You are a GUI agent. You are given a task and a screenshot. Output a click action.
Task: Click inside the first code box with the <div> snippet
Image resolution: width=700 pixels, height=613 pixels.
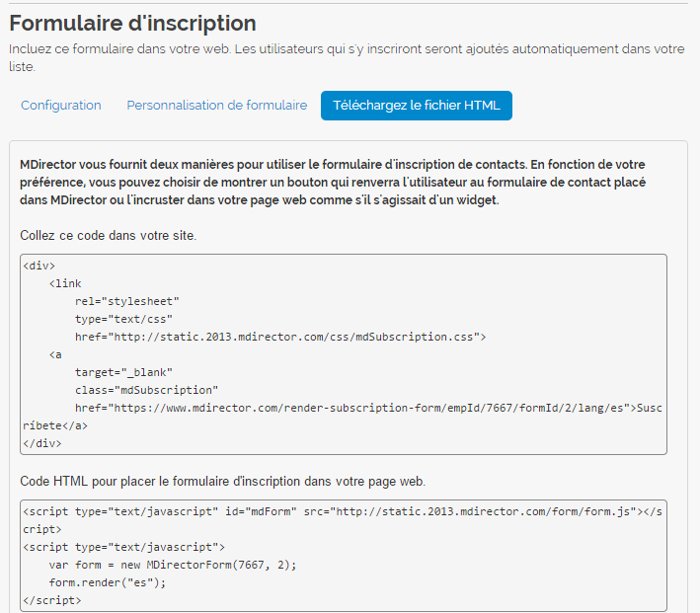tap(344, 354)
